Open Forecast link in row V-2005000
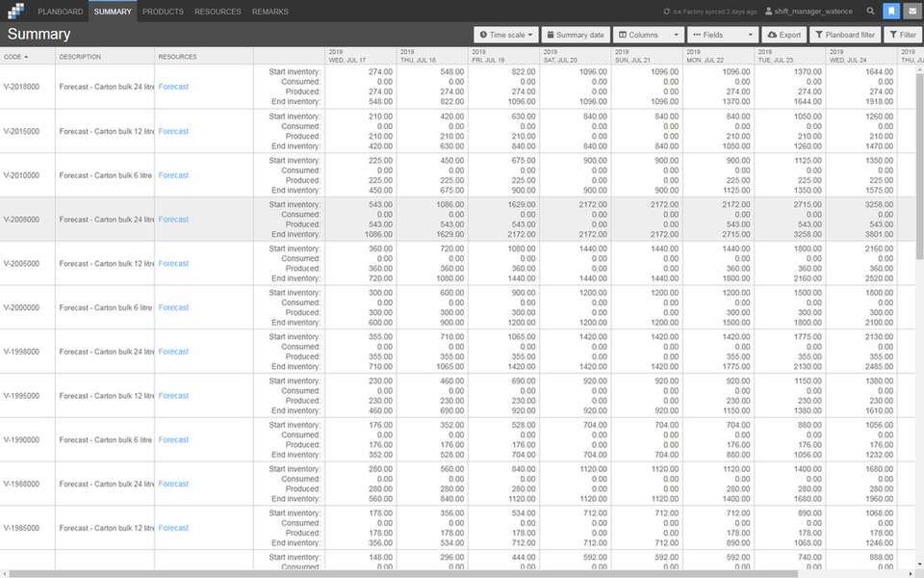924x578 pixels. pos(173,264)
